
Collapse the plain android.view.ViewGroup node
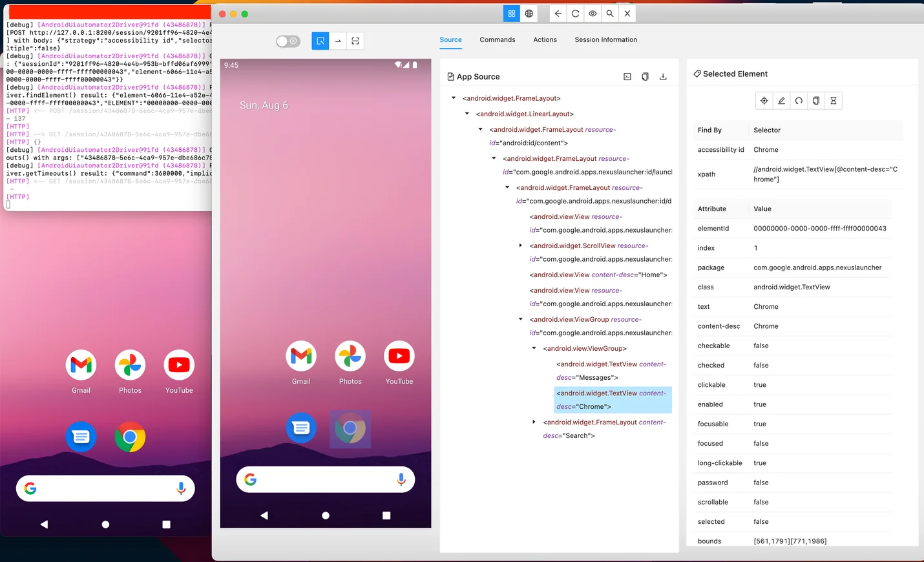534,348
